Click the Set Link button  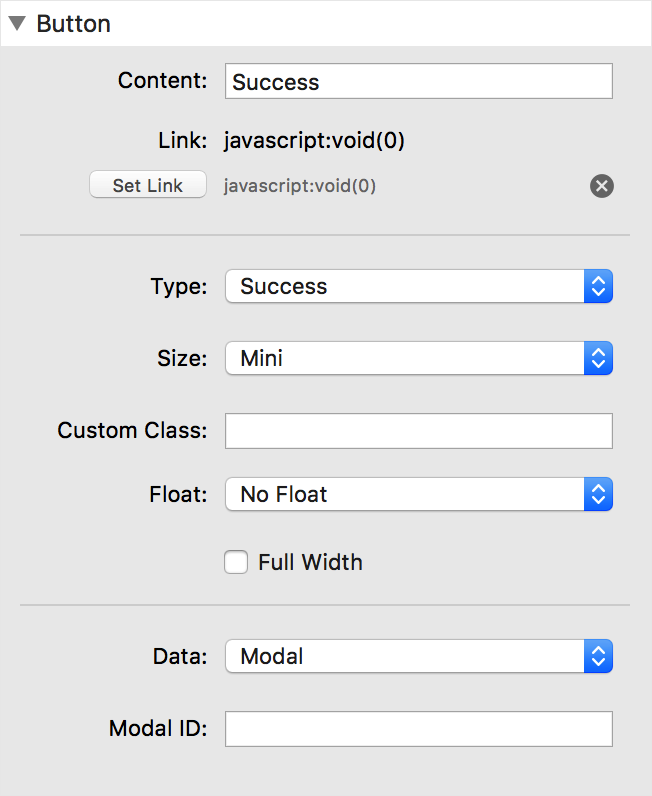148,185
